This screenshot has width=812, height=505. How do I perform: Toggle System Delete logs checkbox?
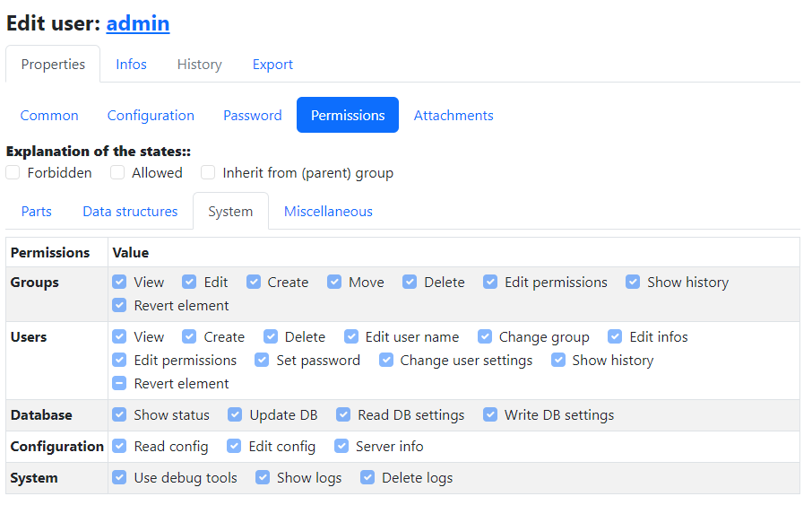pyautogui.click(x=367, y=478)
